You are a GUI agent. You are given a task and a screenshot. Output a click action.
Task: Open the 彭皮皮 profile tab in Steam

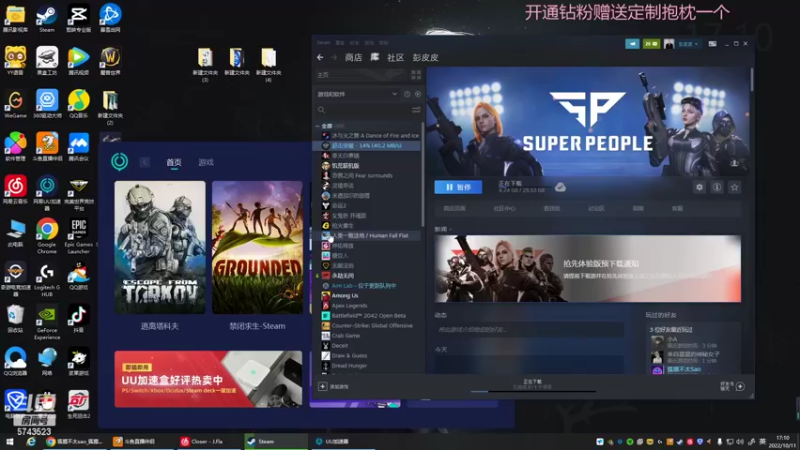[426, 57]
